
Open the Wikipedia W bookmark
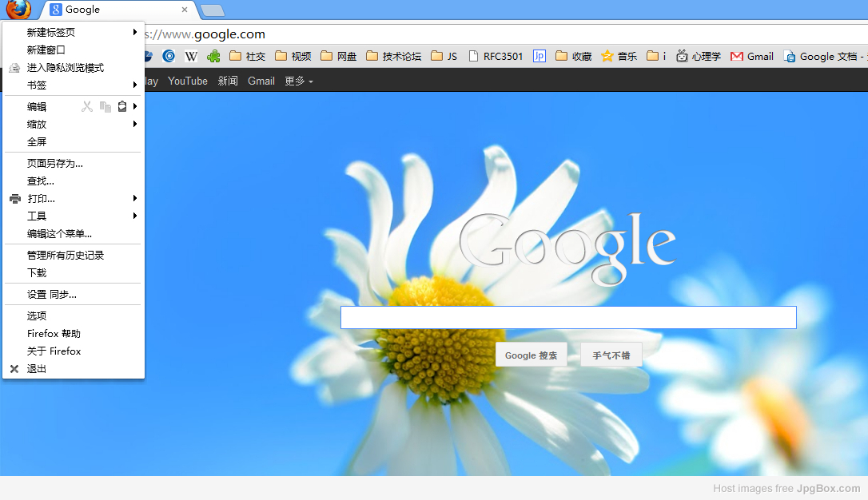coord(191,56)
